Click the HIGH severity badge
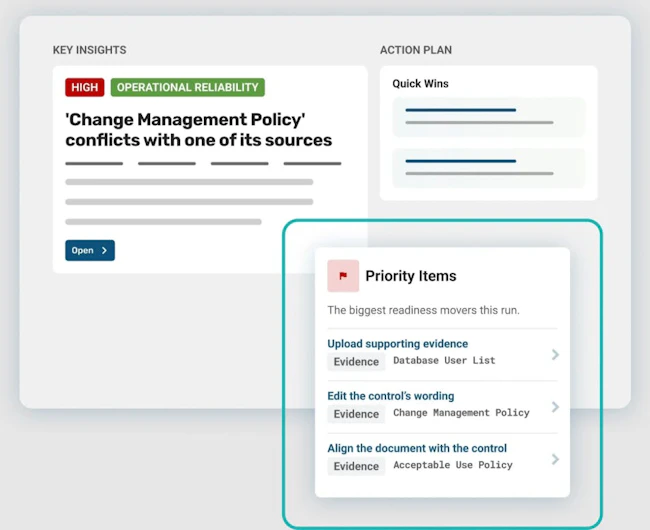 pos(85,87)
